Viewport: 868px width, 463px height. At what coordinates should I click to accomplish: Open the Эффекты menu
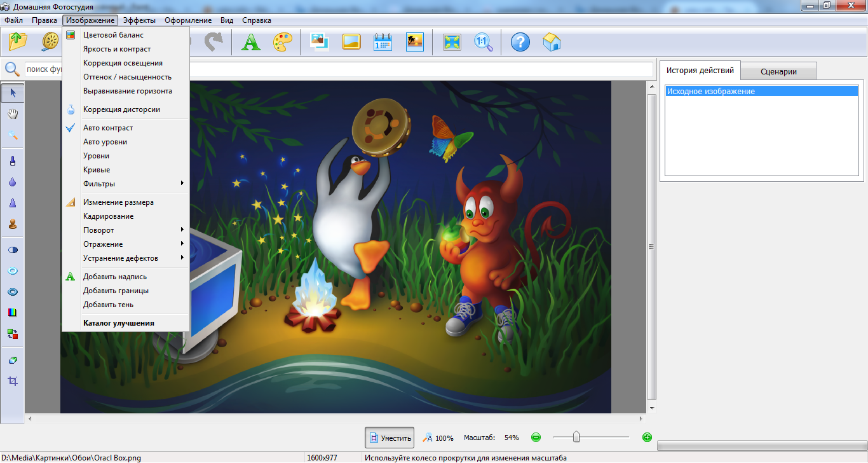pos(139,20)
